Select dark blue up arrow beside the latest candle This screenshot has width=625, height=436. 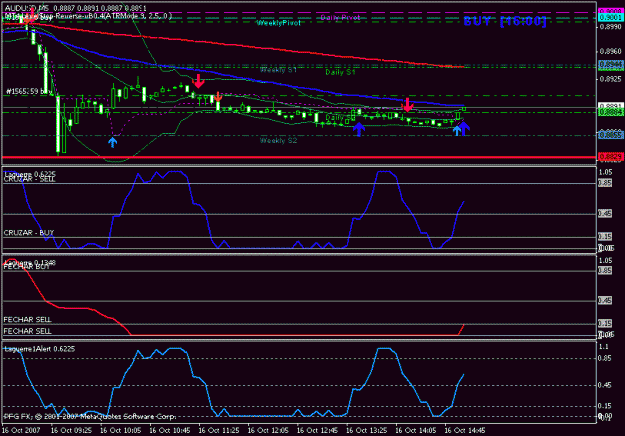pos(464,129)
